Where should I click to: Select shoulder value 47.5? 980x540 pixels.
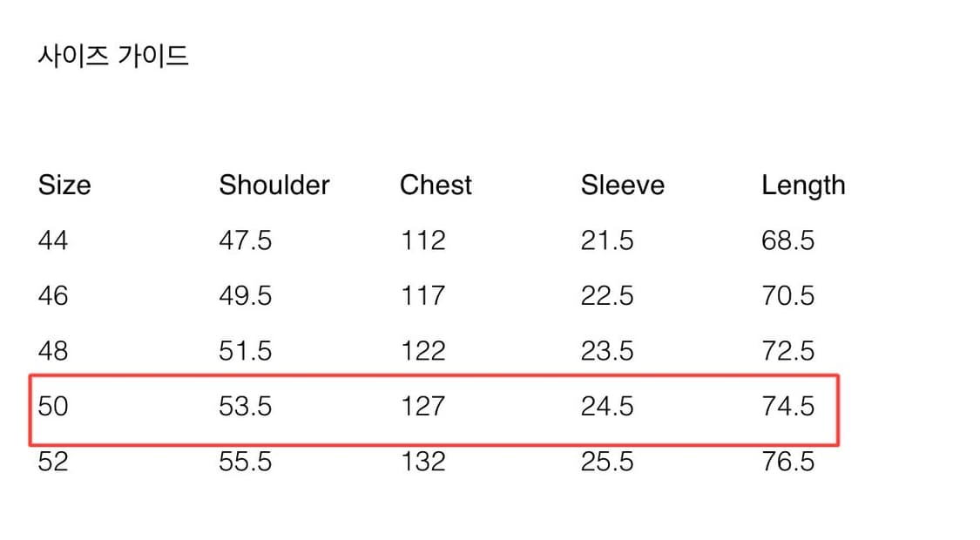[246, 240]
